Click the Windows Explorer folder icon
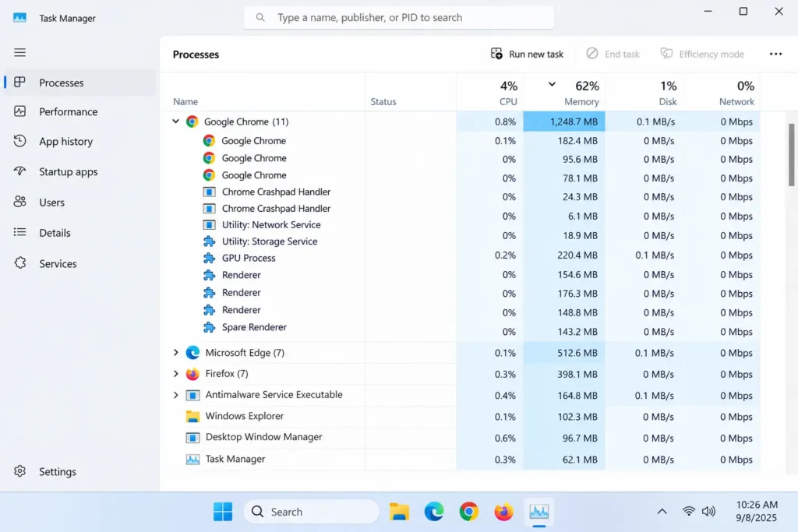Viewport: 798px width, 532px height. tap(192, 416)
